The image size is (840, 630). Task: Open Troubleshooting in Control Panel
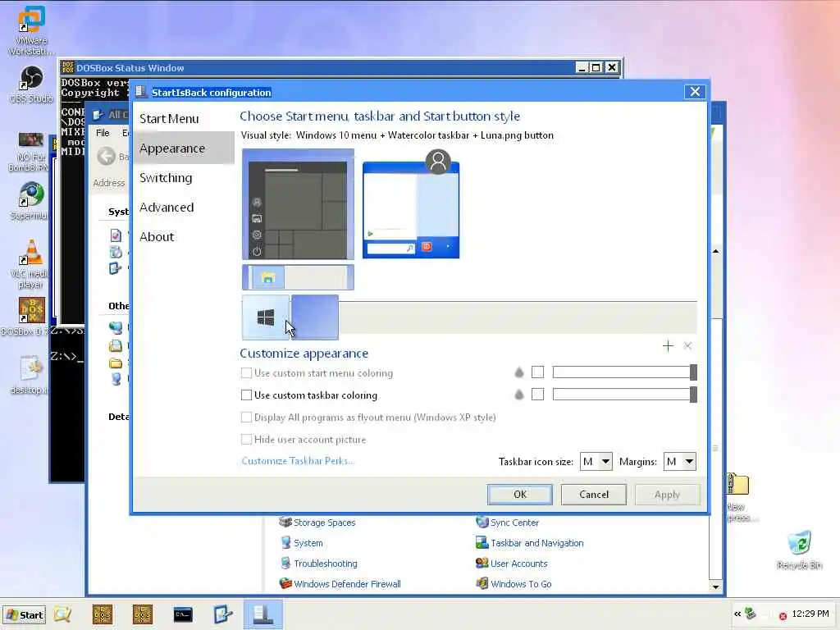click(326, 564)
